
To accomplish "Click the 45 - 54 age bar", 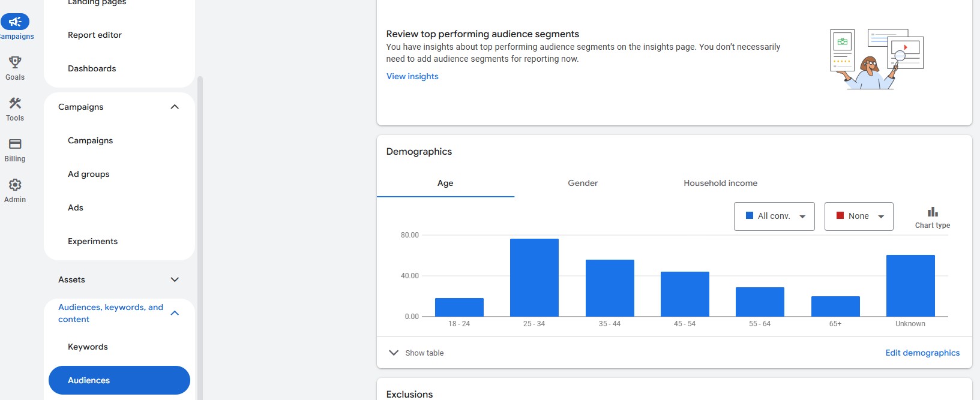I will coord(685,294).
